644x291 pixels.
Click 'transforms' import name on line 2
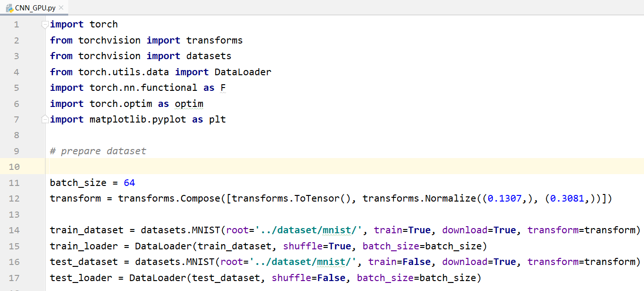pyautogui.click(x=215, y=40)
